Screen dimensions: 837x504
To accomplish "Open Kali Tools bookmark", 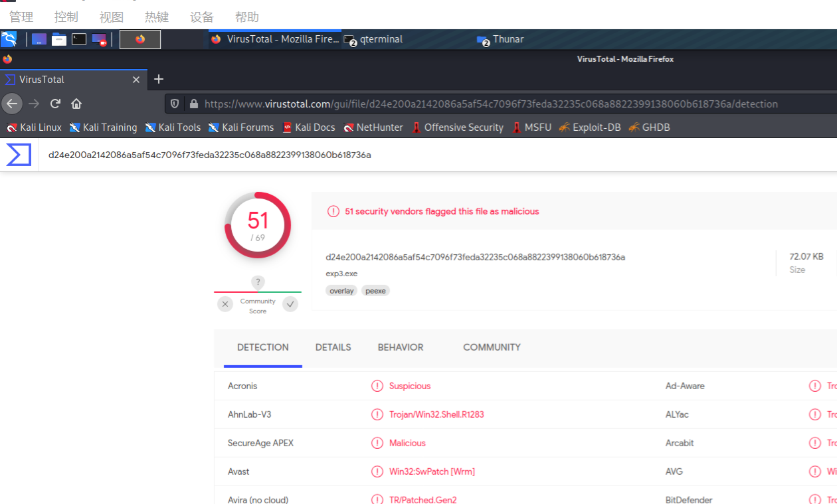I will point(173,127).
